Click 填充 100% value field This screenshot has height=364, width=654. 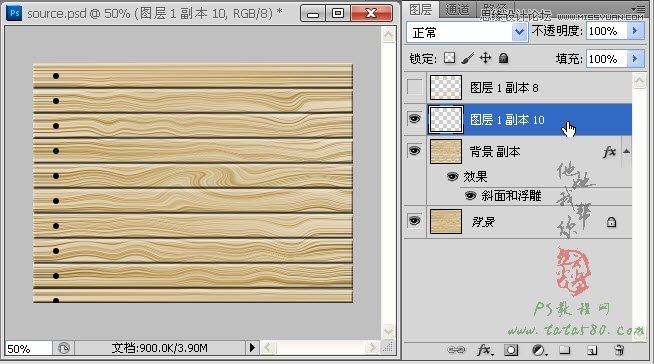tap(607, 59)
